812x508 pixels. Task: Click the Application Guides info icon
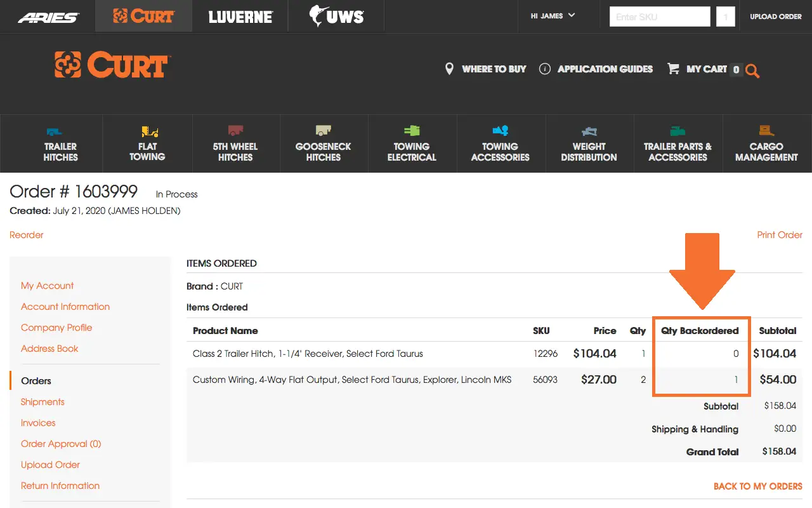pyautogui.click(x=544, y=69)
